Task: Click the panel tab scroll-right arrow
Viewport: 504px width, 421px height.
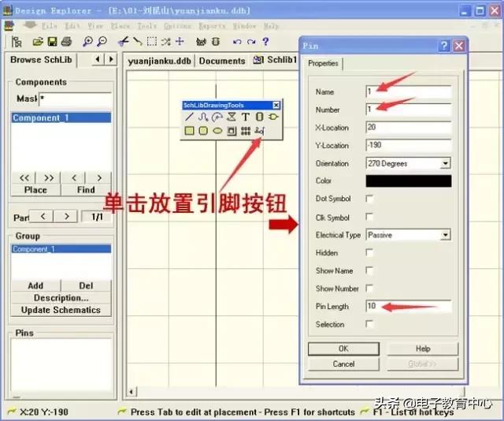Action: (x=111, y=59)
